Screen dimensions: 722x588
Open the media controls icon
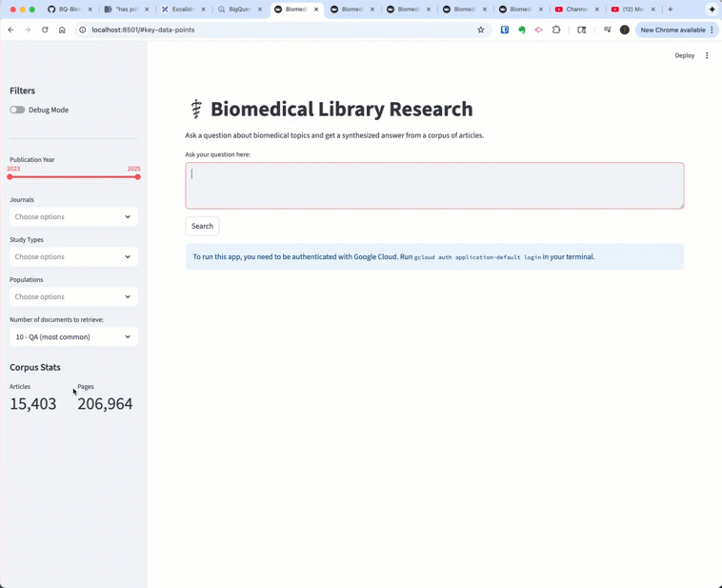(x=608, y=30)
